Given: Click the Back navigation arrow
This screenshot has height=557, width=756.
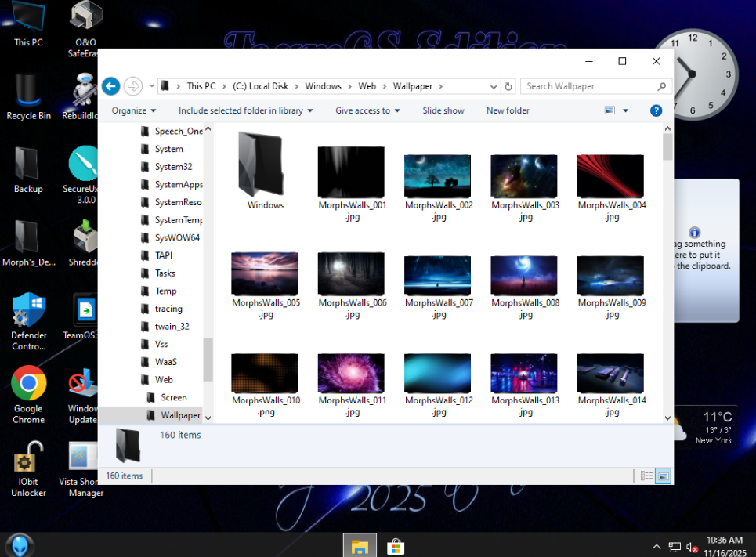Looking at the screenshot, I should (x=110, y=86).
